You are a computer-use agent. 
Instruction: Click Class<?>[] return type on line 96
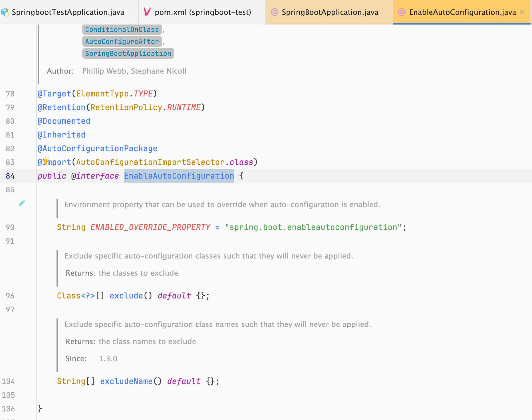[81, 296]
